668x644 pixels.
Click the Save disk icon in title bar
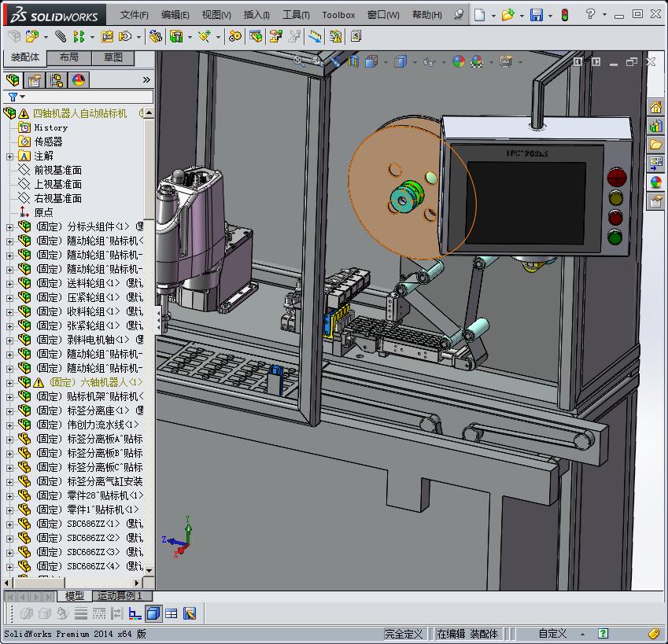pos(537,15)
